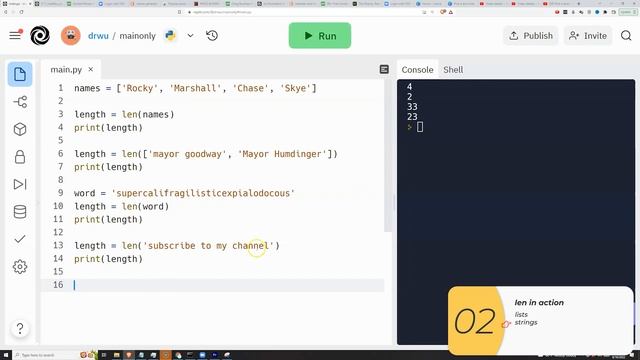Click inside the console prompt cursor

[420, 127]
